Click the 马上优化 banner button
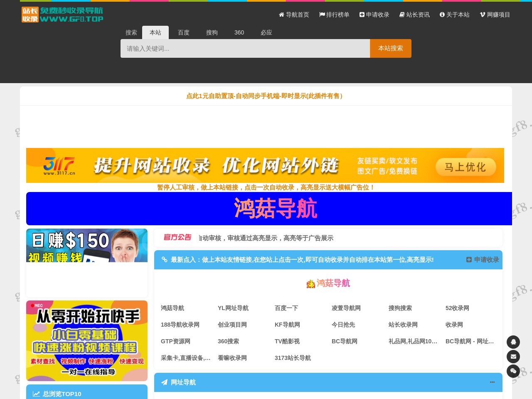 [x=465, y=167]
